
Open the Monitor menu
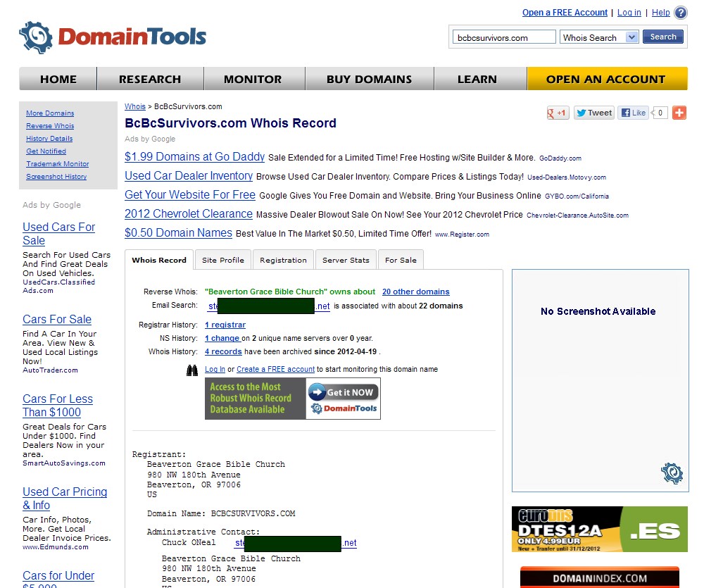tap(253, 79)
